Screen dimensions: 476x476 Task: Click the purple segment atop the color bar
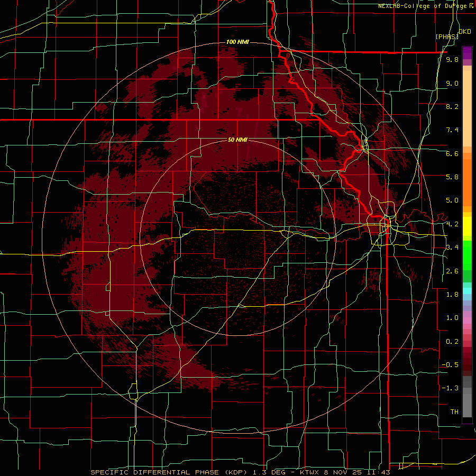click(467, 53)
